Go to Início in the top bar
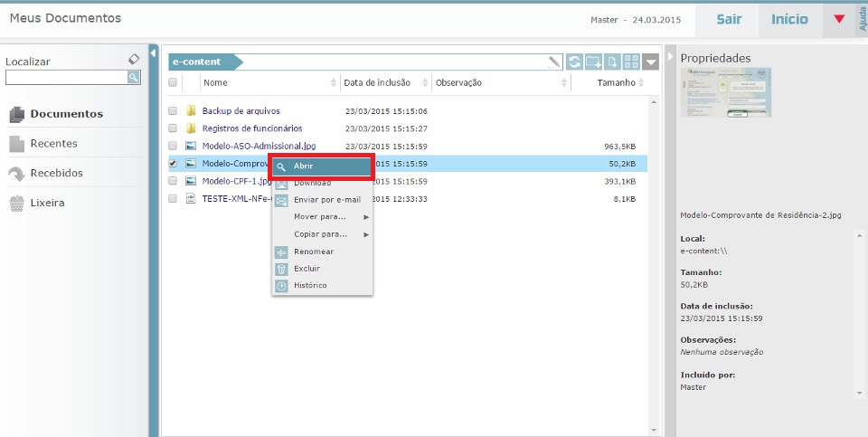The height and width of the screenshot is (437, 868). coord(789,19)
